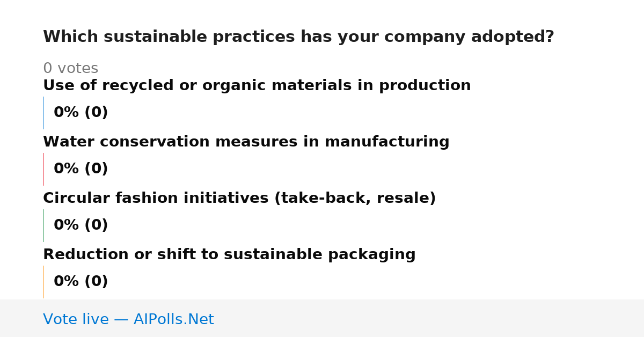This screenshot has height=337, width=644.
Task: Click 0% (0) under recycled materials option
Action: pos(80,113)
